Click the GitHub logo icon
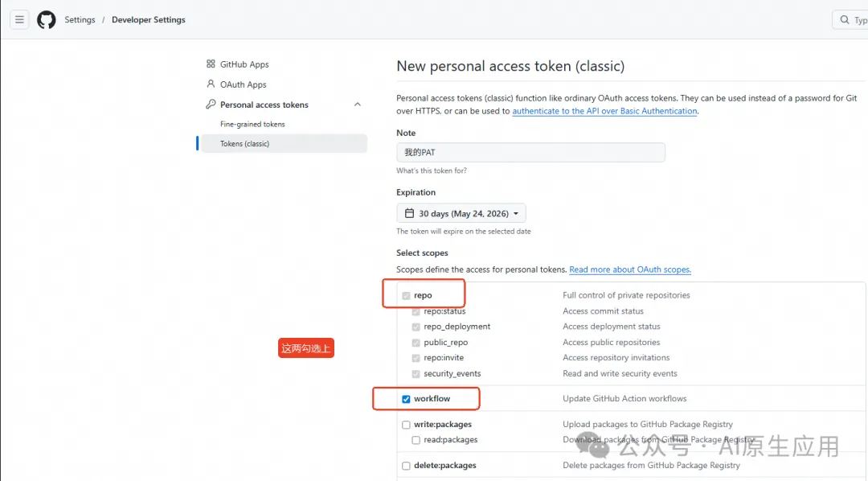Viewport: 868px width, 481px height. 47,19
